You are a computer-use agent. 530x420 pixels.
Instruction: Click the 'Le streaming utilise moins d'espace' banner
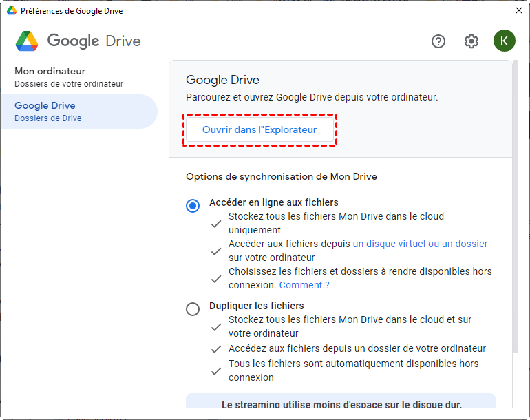pyautogui.click(x=341, y=404)
